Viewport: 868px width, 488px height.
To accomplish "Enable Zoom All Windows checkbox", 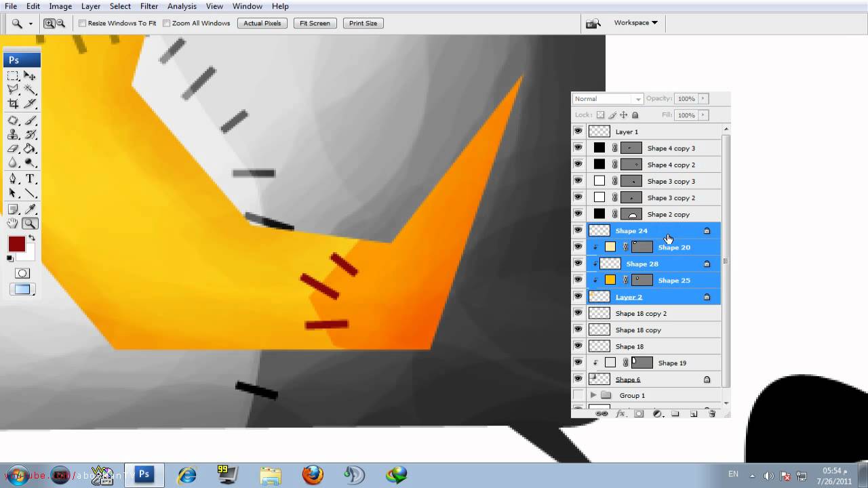I will (167, 23).
